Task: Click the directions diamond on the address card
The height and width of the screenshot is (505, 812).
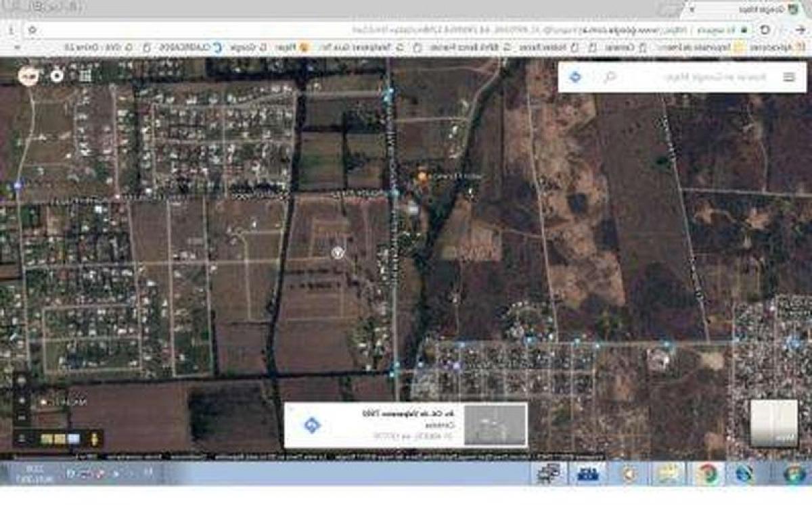Action: coord(311,425)
